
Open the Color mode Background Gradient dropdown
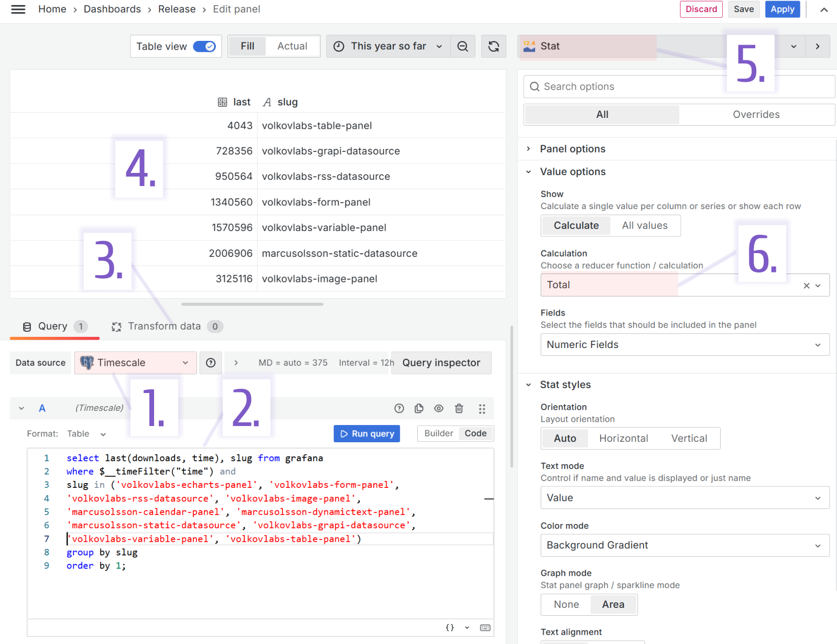point(684,545)
